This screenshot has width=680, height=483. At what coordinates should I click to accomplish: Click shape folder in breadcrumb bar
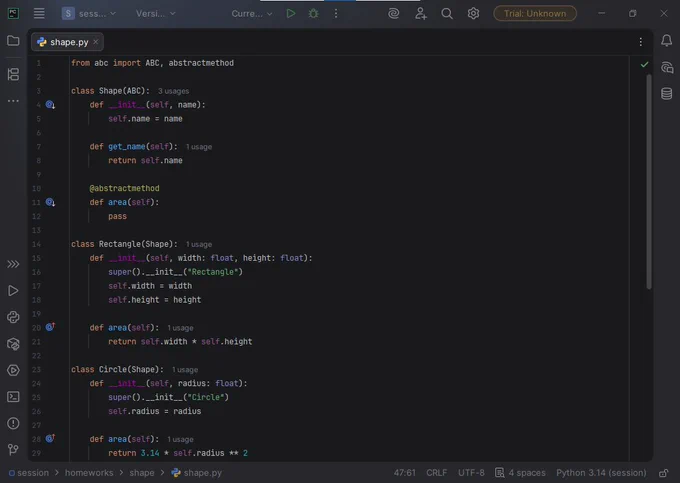142,473
